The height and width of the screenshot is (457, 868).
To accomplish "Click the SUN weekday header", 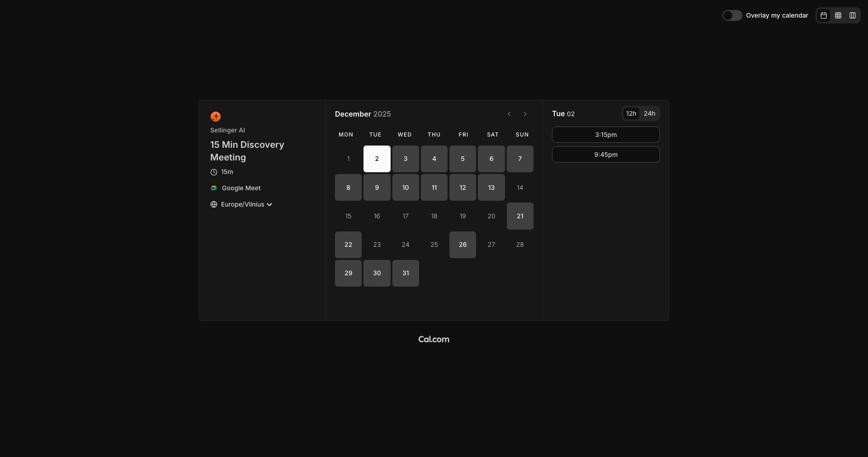I will [x=522, y=135].
